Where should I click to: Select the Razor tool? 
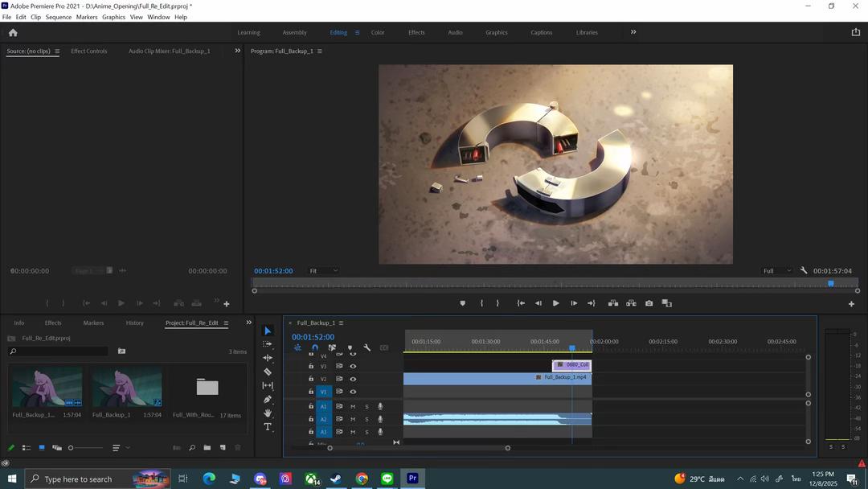268,372
